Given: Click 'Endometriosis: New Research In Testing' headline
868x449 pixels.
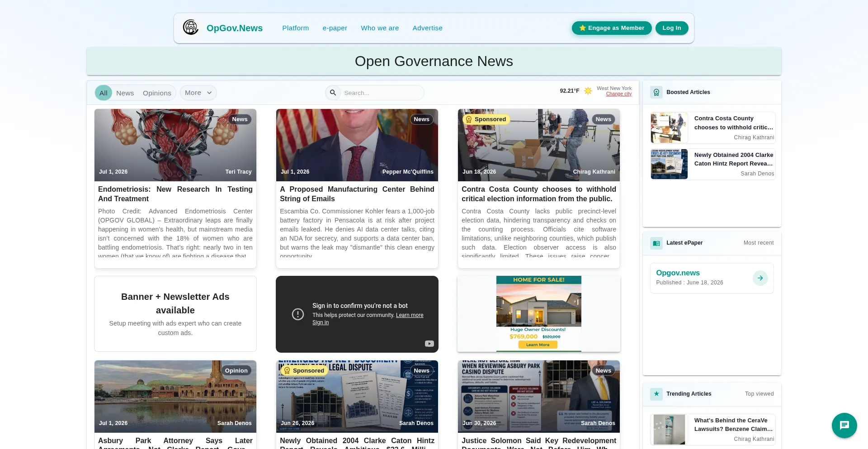Looking at the screenshot, I should (x=175, y=194).
